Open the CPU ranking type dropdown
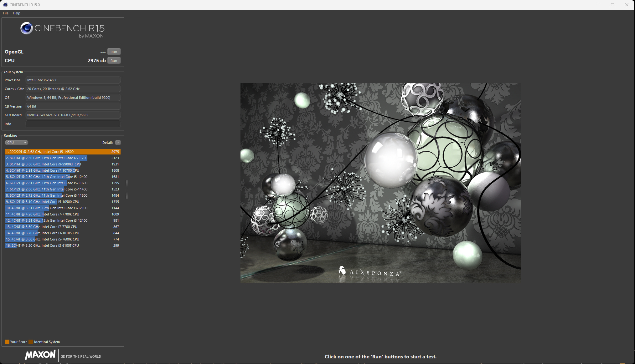635x364 pixels. (x=16, y=143)
